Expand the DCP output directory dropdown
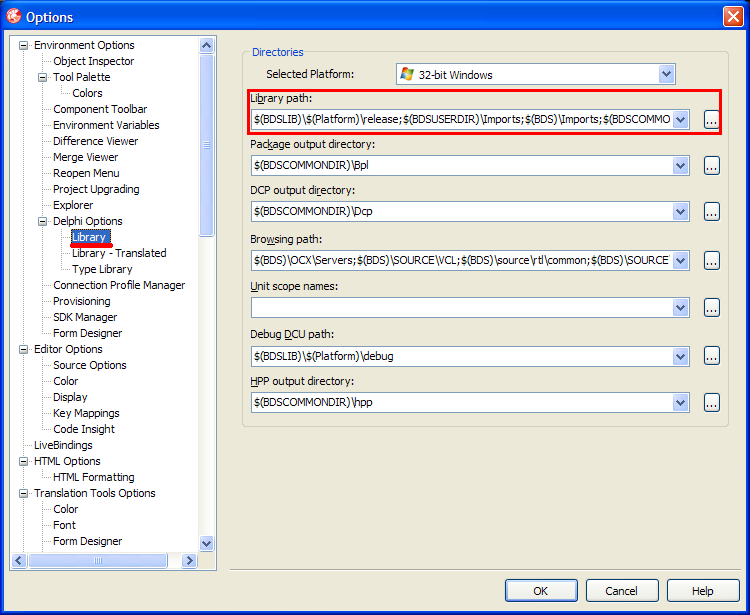 [680, 211]
